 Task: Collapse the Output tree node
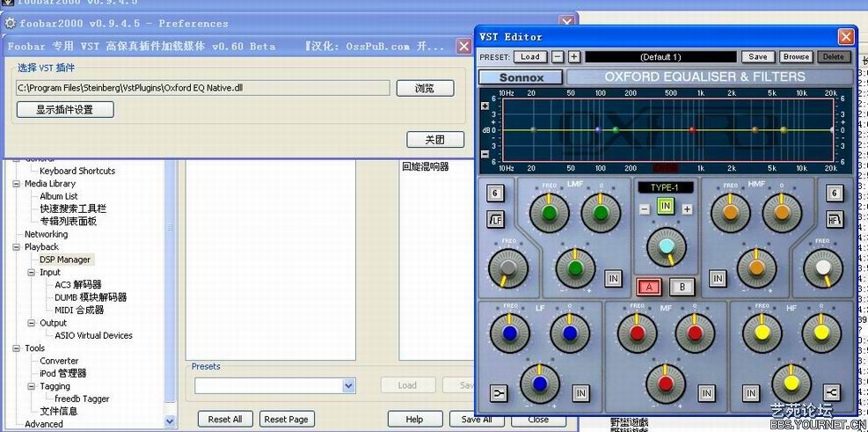tap(32, 323)
